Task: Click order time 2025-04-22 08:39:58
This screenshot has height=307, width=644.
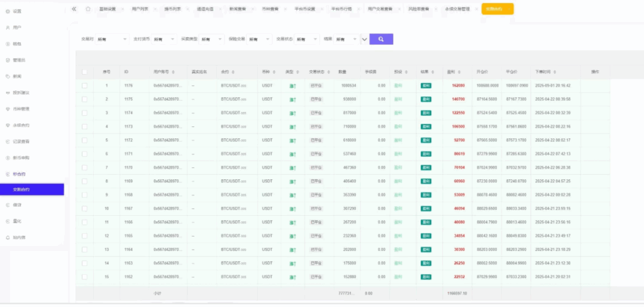Action: (552, 99)
